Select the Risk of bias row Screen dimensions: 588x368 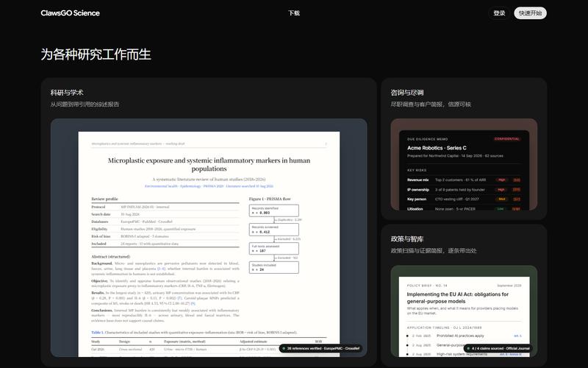click(x=165, y=236)
